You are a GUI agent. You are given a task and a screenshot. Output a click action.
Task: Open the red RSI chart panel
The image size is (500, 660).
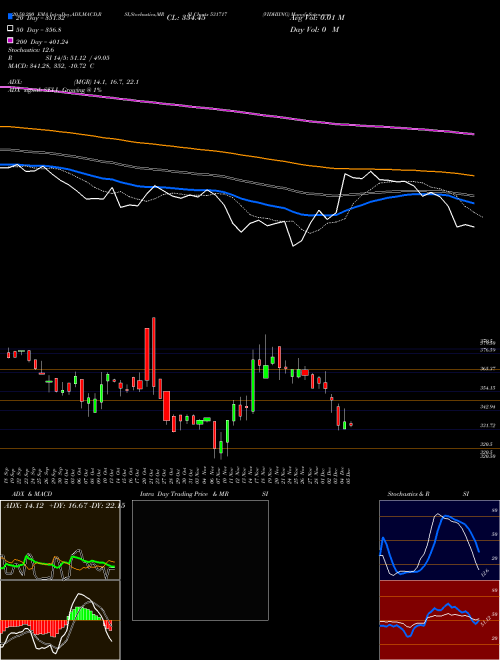point(439,620)
